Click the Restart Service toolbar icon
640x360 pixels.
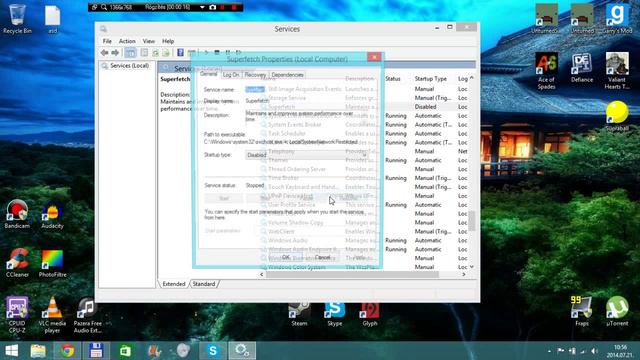click(x=238, y=52)
